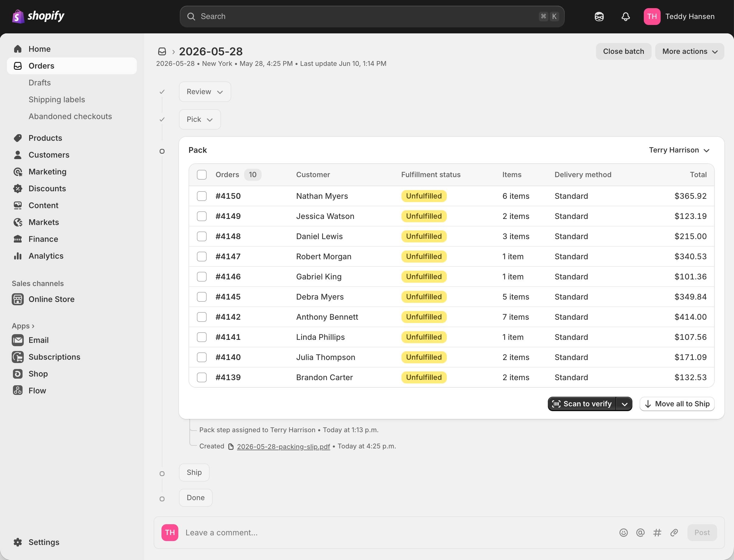Expand the Pick step dropdown
The image size is (734, 560).
[x=200, y=119]
